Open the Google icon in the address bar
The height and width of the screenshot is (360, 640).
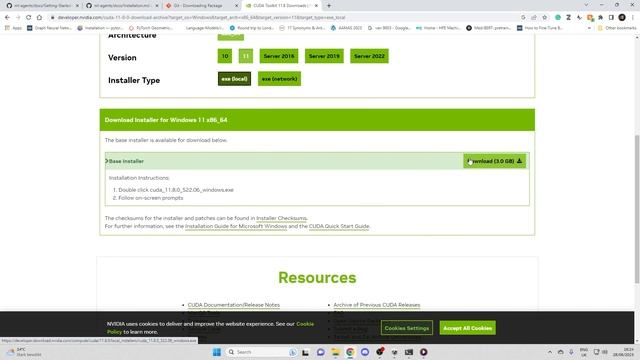click(x=523, y=18)
